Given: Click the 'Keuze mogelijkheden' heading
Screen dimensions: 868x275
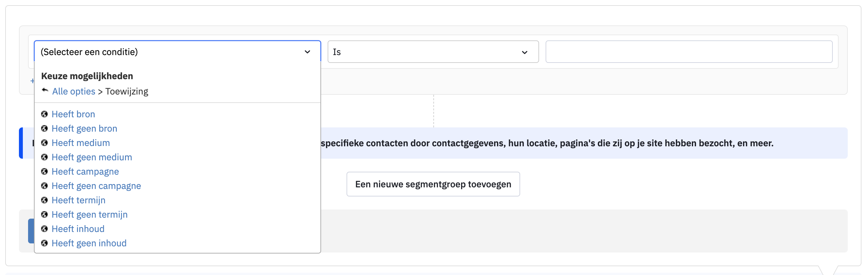Looking at the screenshot, I should (87, 76).
